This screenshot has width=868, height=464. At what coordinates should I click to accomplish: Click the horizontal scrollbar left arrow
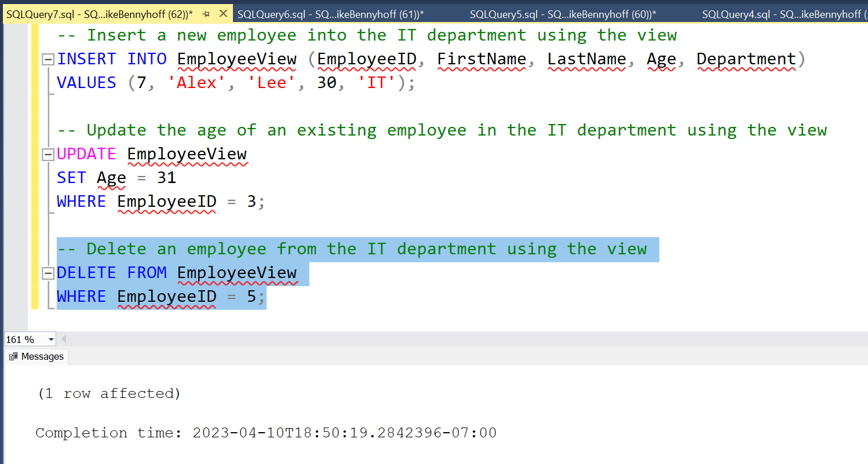click(x=63, y=339)
